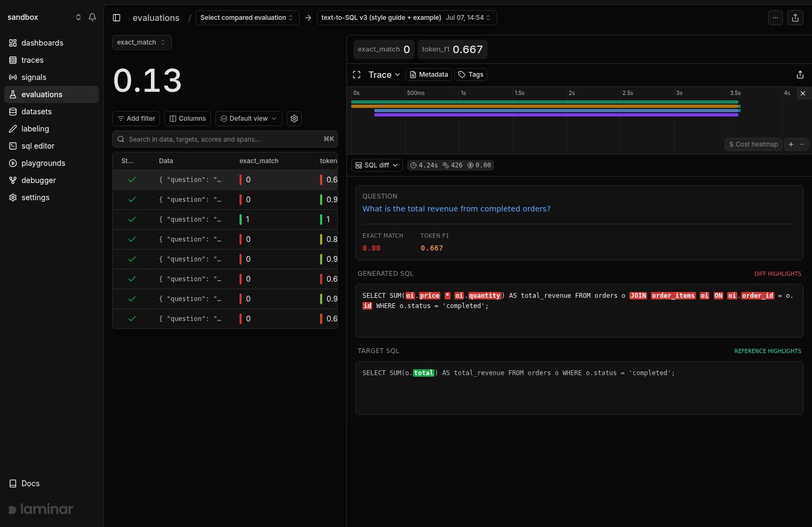Viewport: 812px width, 527px height.
Task: Close the trace timeline with X
Action: tap(803, 93)
